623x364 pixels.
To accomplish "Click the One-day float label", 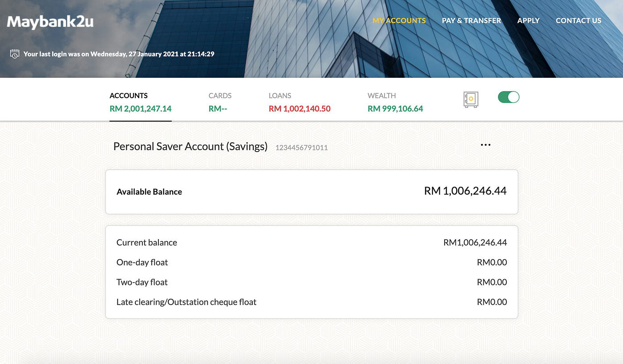I will pos(142,263).
